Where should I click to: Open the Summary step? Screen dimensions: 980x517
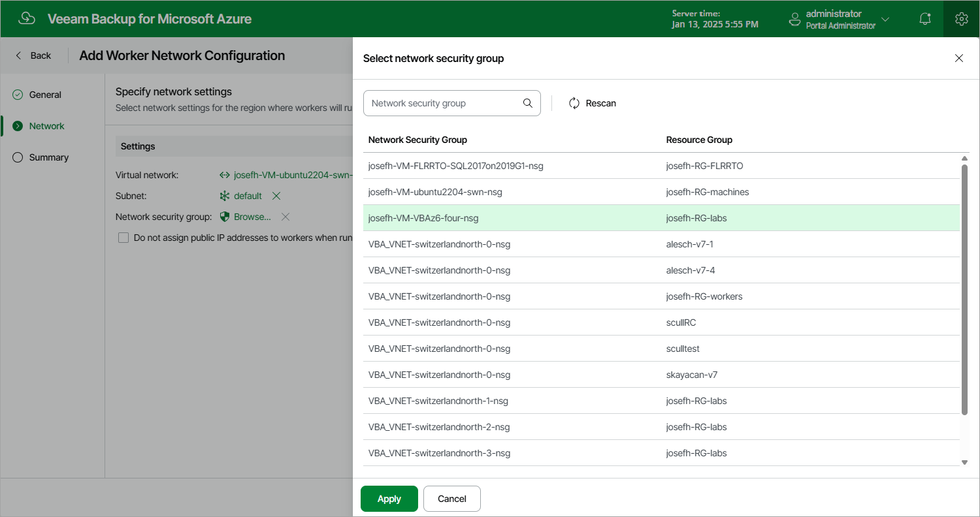click(48, 157)
